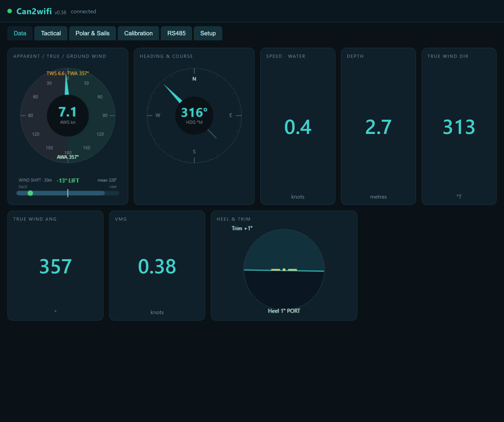
Task: Click the v0.38 version label
Action: [x=60, y=12]
